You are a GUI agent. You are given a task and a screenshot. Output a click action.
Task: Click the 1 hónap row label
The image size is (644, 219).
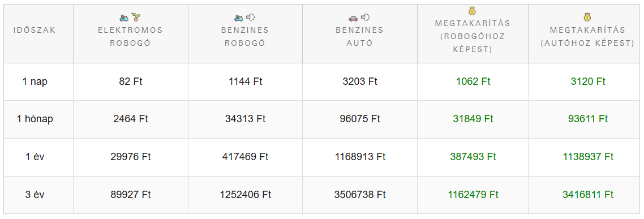point(35,119)
